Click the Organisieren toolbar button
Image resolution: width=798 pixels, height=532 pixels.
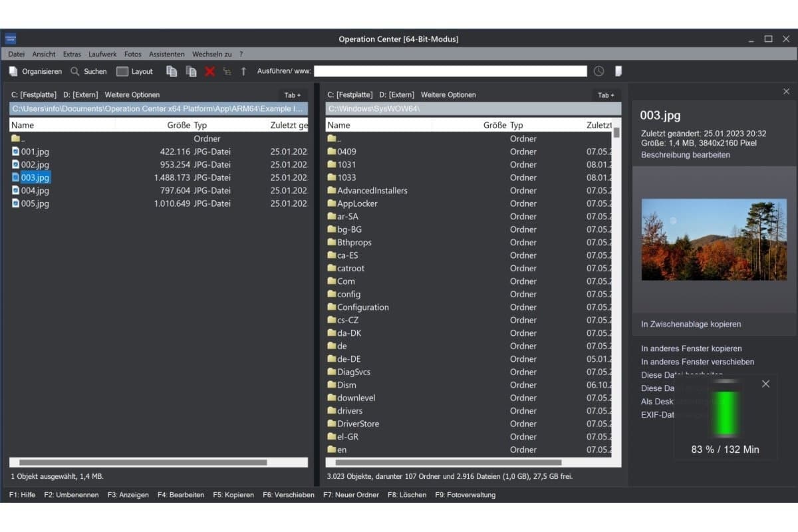(x=35, y=71)
